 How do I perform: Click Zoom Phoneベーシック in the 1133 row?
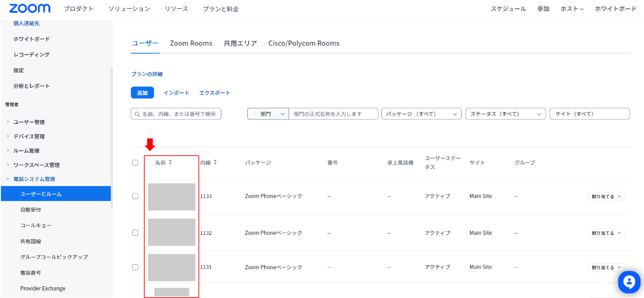pos(274,196)
